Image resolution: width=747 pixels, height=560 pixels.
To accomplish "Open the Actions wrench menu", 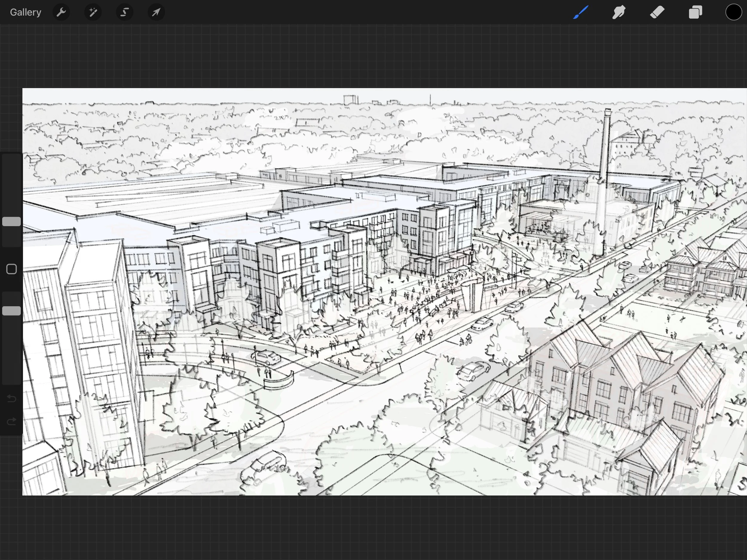I will coord(61,13).
